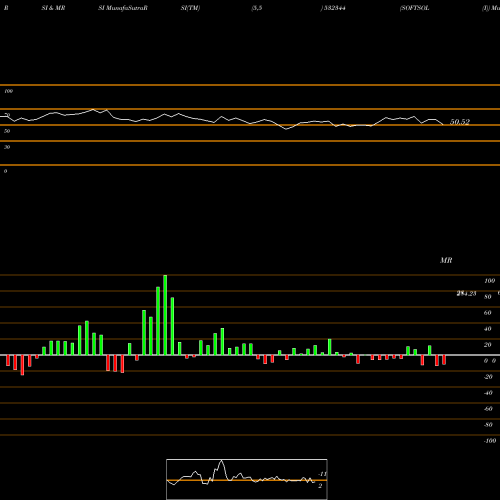Click the mini overview chart thumbnail
This screenshot has width=500, height=500.
(247, 479)
